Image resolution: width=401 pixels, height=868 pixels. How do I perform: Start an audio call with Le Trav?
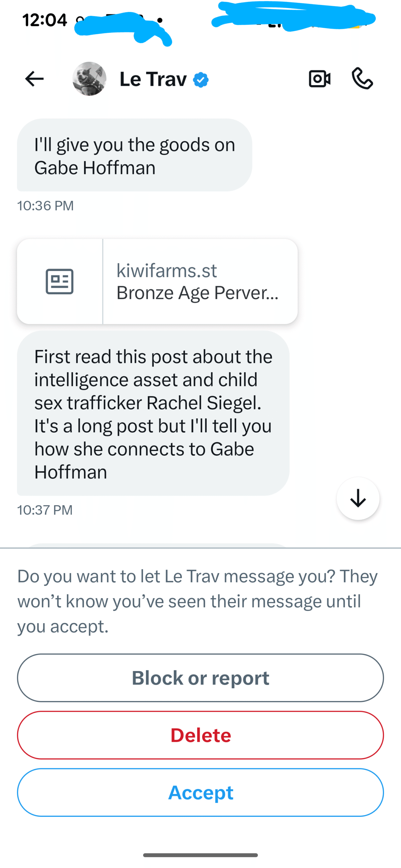point(362,78)
